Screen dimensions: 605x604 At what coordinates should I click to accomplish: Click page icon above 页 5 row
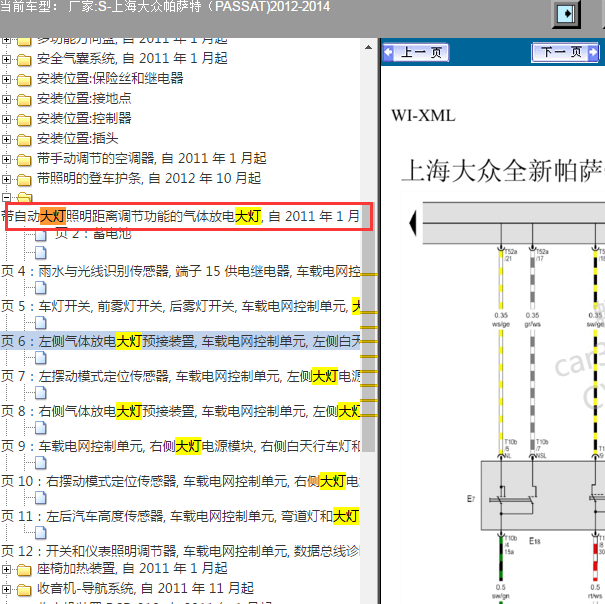(41, 288)
